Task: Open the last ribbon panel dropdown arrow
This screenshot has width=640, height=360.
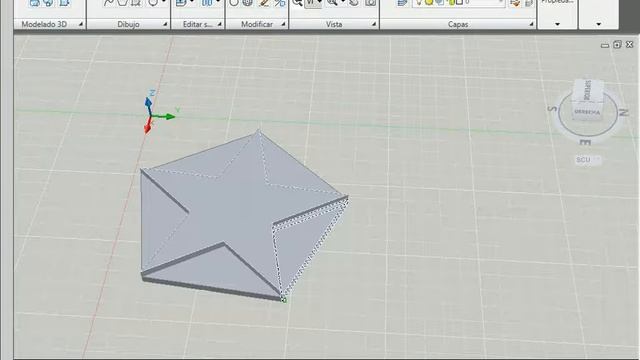Action: click(599, 24)
